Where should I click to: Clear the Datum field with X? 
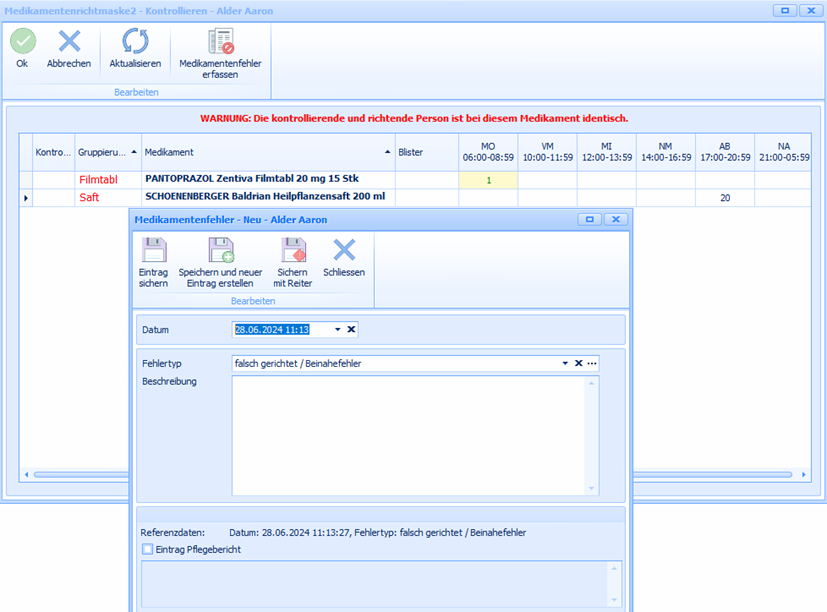tap(351, 328)
